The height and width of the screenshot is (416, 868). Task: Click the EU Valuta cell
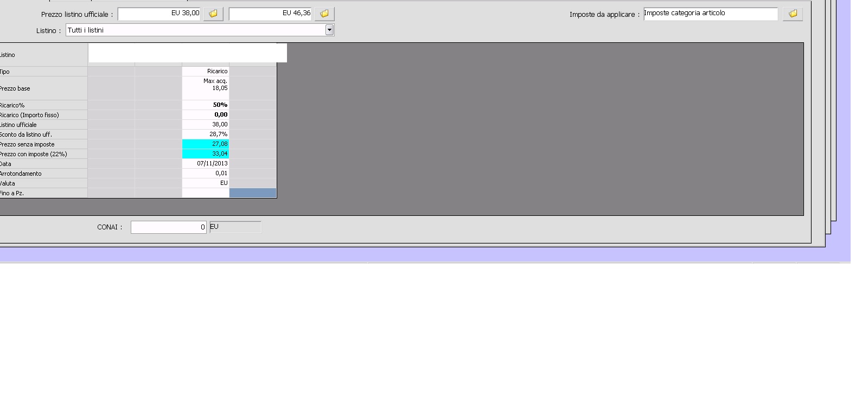(x=206, y=183)
